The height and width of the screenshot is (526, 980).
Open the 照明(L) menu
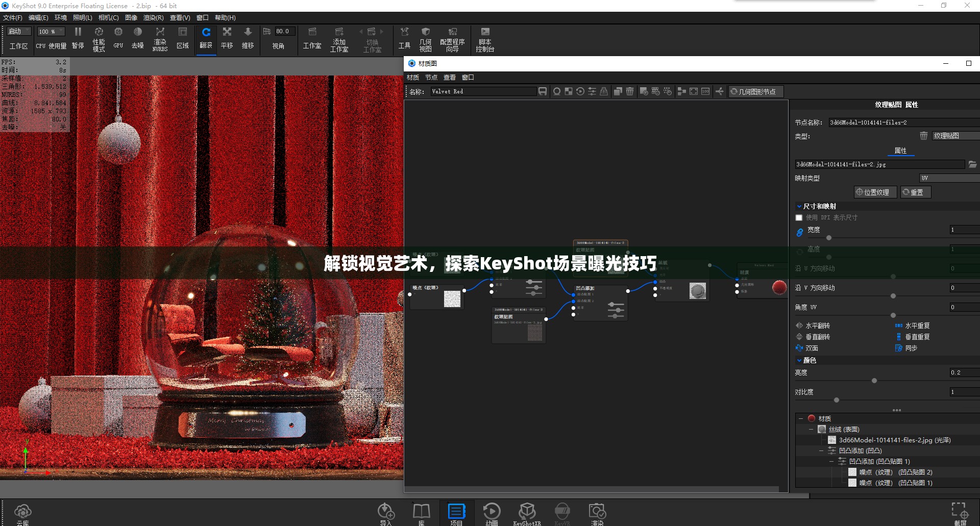pyautogui.click(x=83, y=18)
